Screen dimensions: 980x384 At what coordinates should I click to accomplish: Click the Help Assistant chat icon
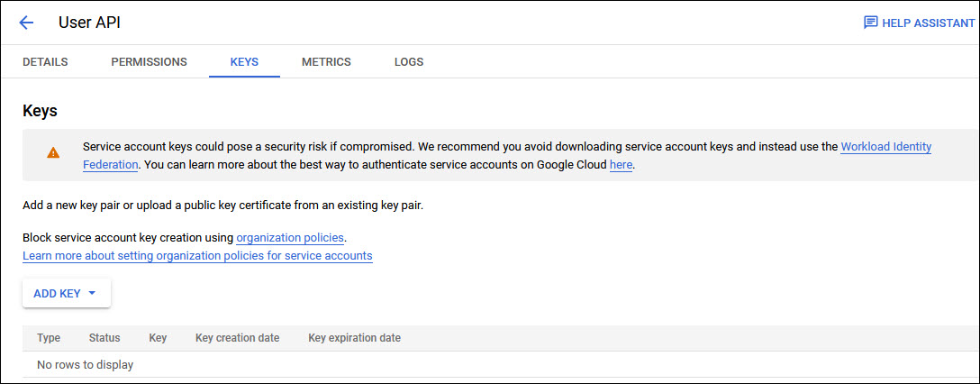click(870, 23)
